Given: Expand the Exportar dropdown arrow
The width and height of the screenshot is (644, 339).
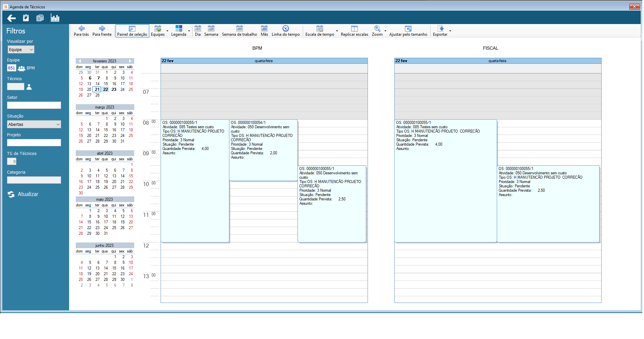Looking at the screenshot, I should coord(450,31).
